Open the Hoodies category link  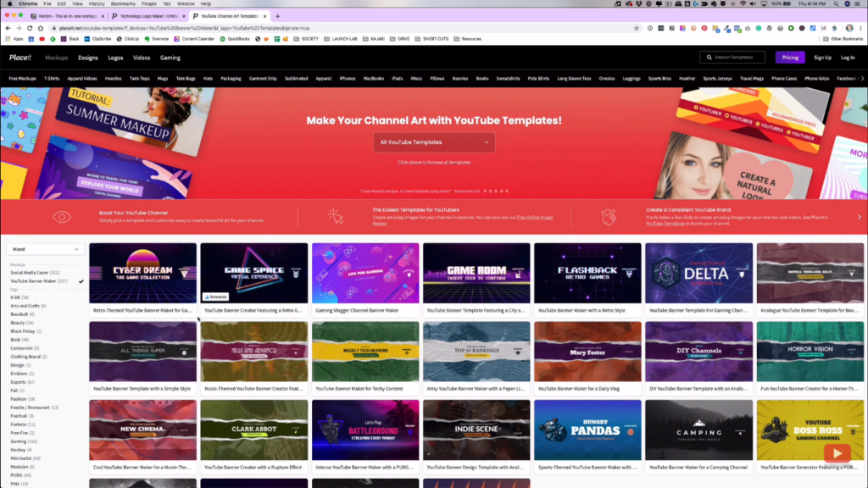(113, 79)
